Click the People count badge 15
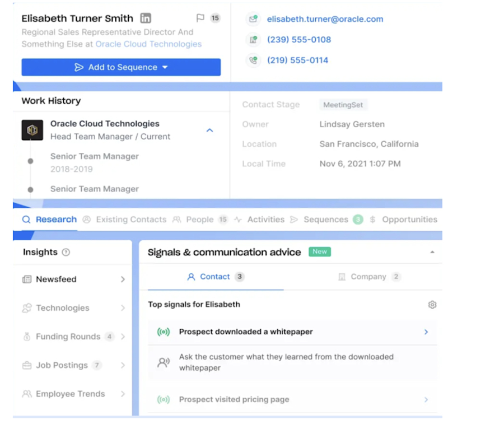The image size is (504, 429). click(223, 220)
